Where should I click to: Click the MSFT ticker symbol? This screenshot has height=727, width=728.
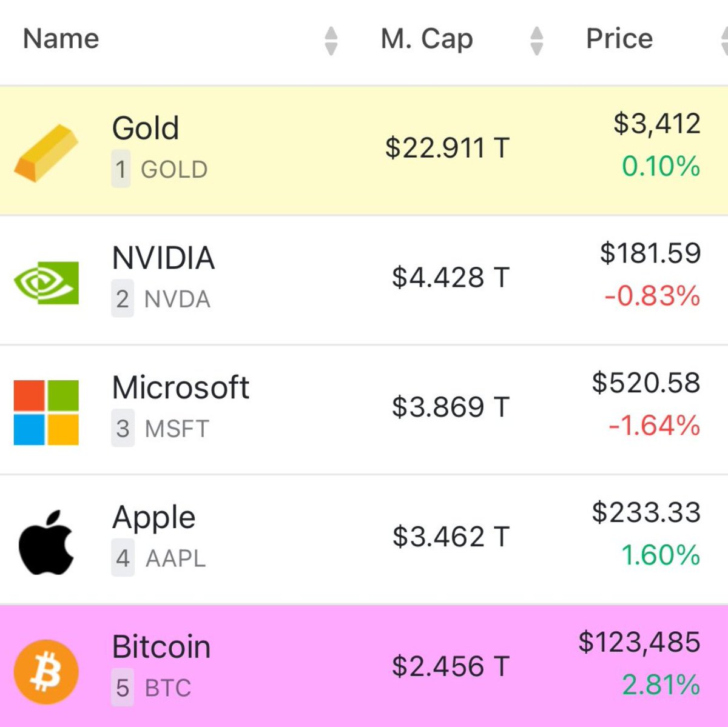[177, 429]
